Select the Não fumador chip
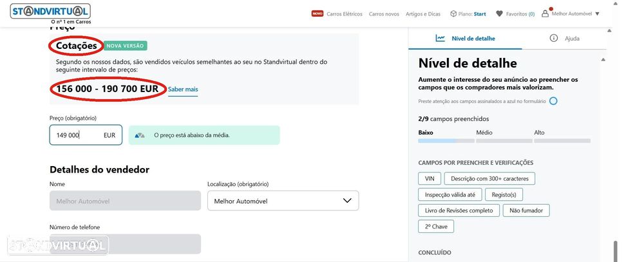This screenshot has width=644, height=262. (526, 211)
